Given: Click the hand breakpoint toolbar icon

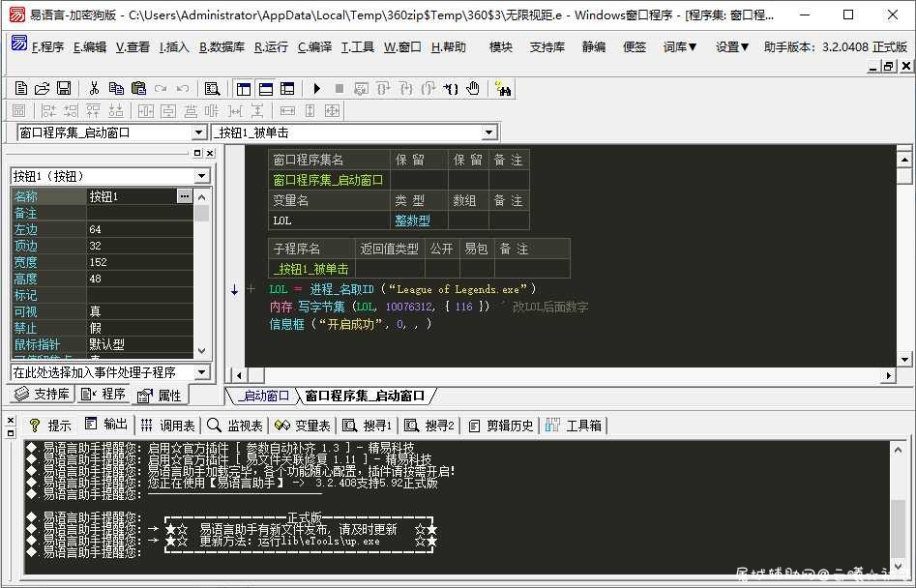Looking at the screenshot, I should pos(473,89).
